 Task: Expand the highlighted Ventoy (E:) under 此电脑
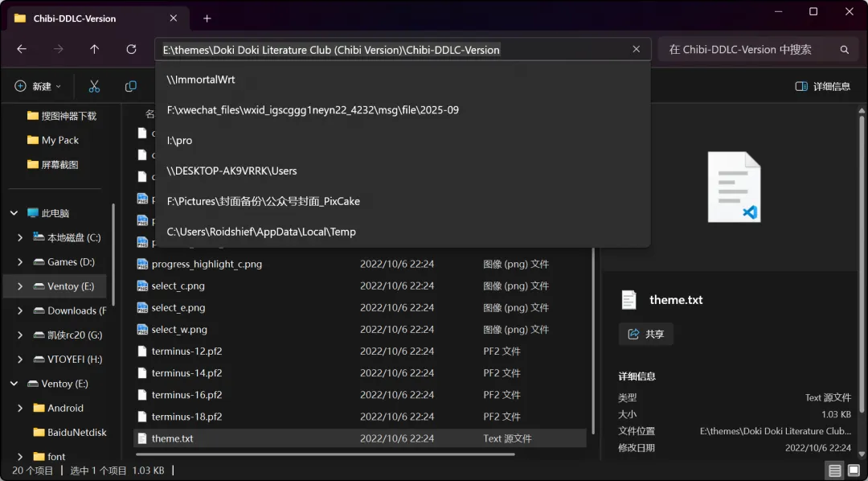click(x=20, y=286)
